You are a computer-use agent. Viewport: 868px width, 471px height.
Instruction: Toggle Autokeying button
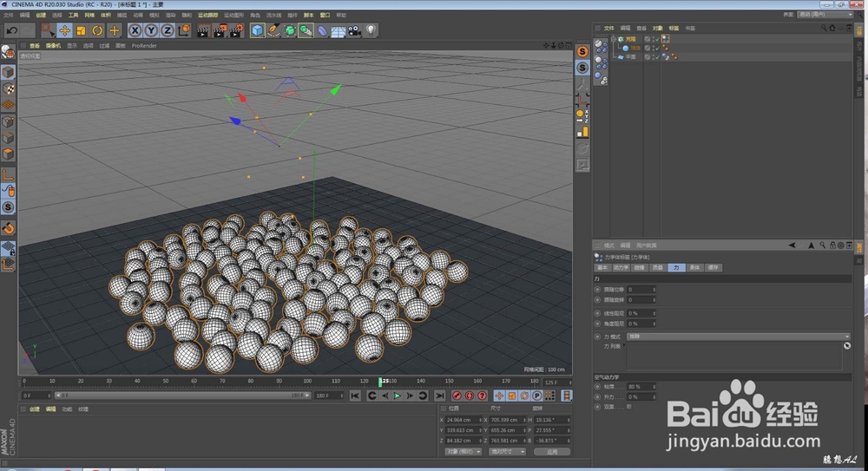470,396
